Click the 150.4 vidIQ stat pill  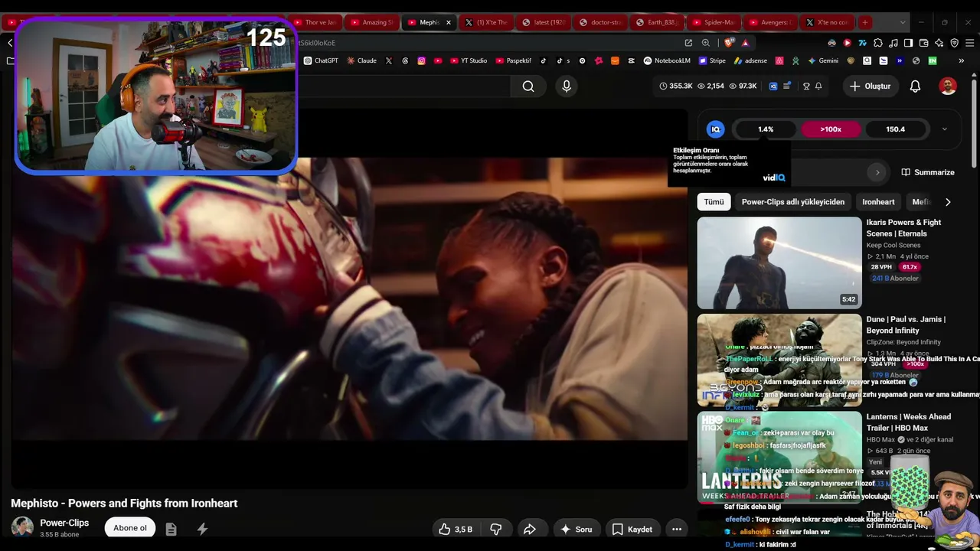896,129
